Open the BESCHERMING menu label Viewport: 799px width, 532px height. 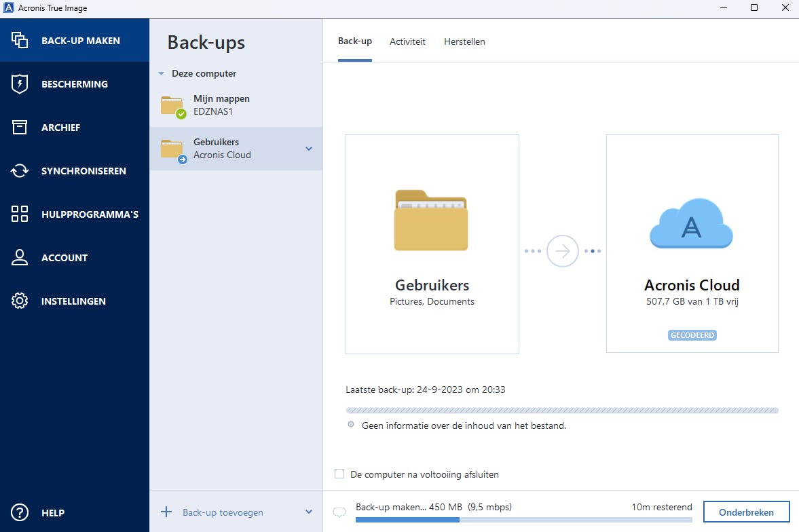[x=75, y=84]
